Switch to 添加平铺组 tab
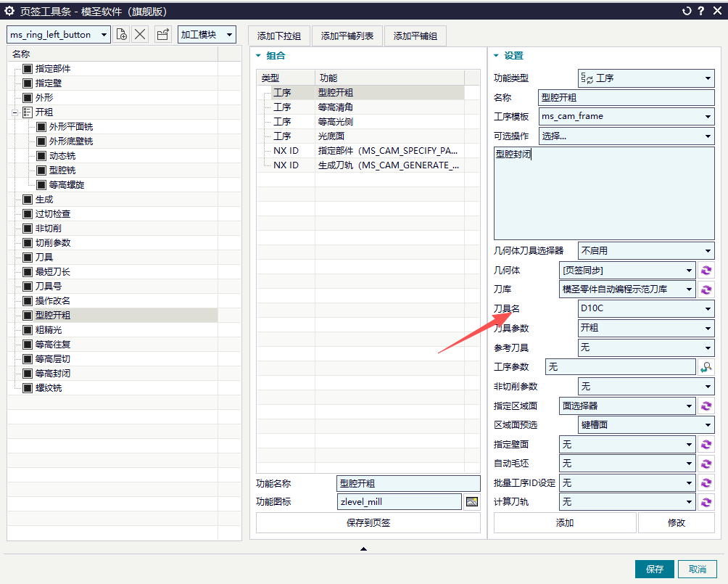Image resolution: width=728 pixels, height=584 pixels. click(x=415, y=36)
